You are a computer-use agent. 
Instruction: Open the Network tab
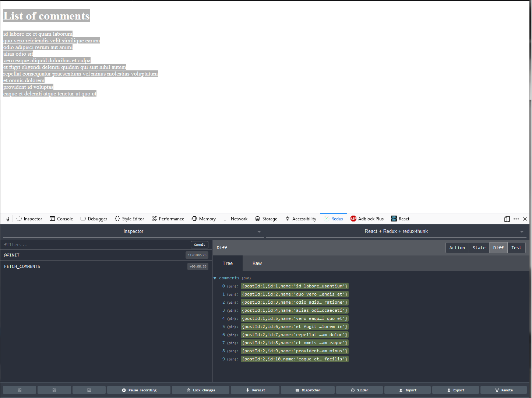(x=236, y=219)
